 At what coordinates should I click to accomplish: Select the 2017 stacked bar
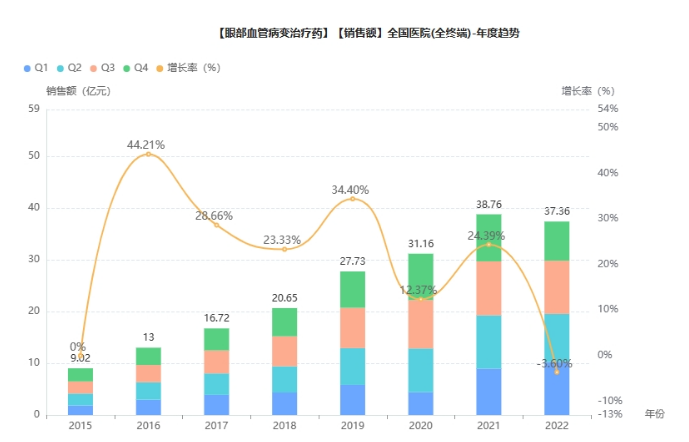point(217,372)
